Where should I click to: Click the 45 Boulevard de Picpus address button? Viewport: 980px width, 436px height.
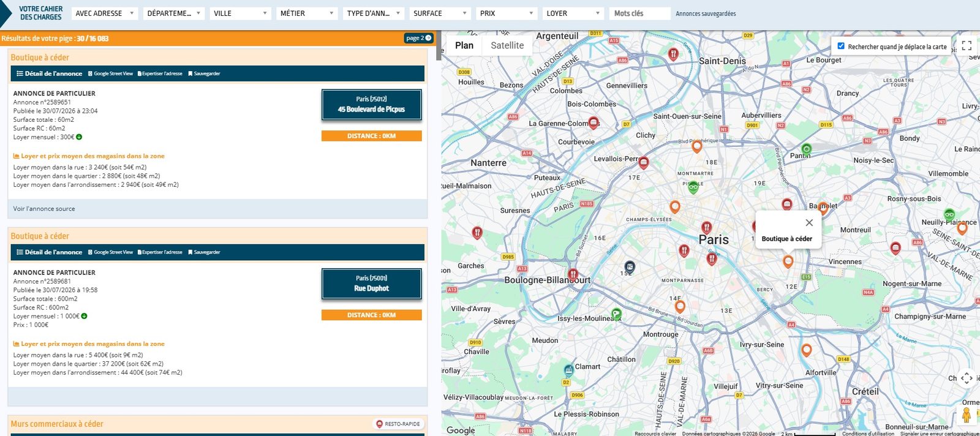click(371, 105)
